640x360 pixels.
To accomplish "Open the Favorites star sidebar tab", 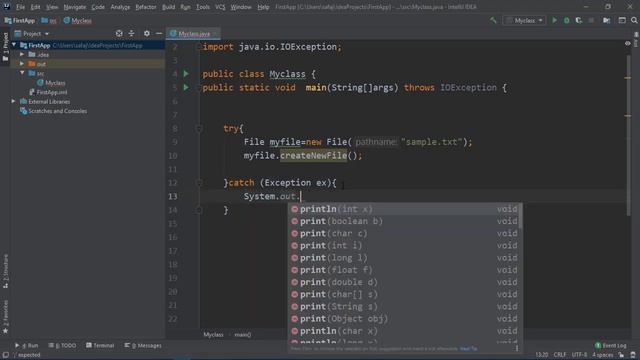I will (x=5, y=317).
